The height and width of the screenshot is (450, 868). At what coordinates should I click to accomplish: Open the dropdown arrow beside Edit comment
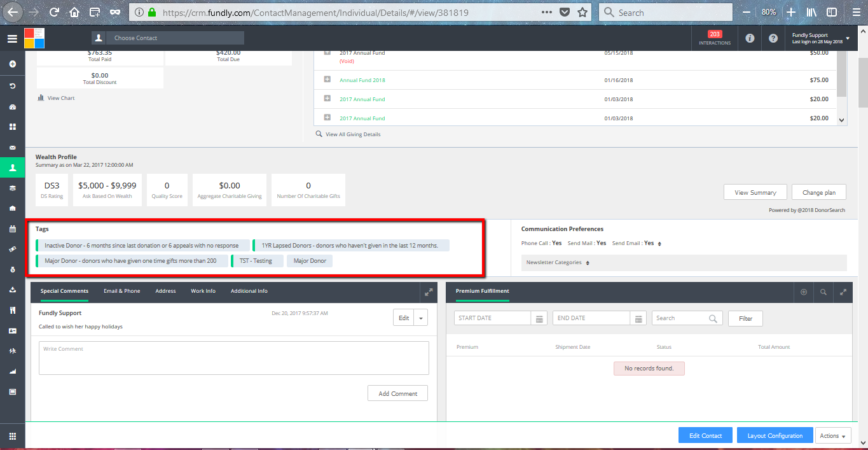pyautogui.click(x=421, y=318)
